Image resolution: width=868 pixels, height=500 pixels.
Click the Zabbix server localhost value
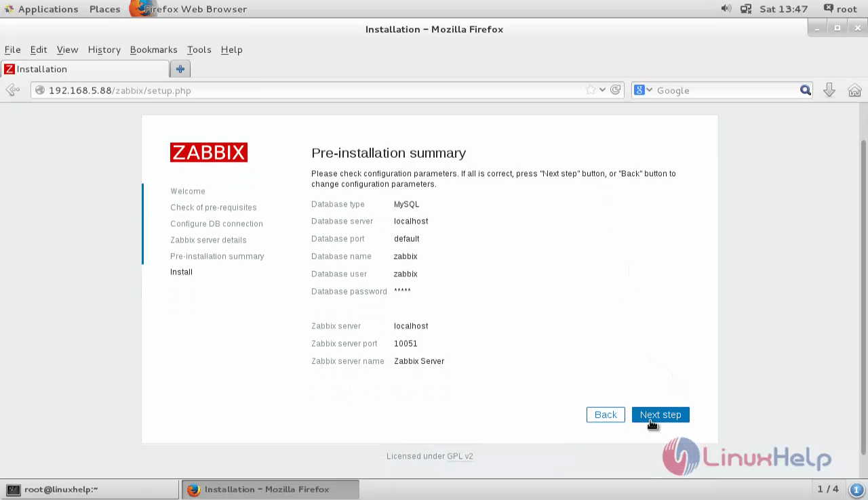point(411,326)
